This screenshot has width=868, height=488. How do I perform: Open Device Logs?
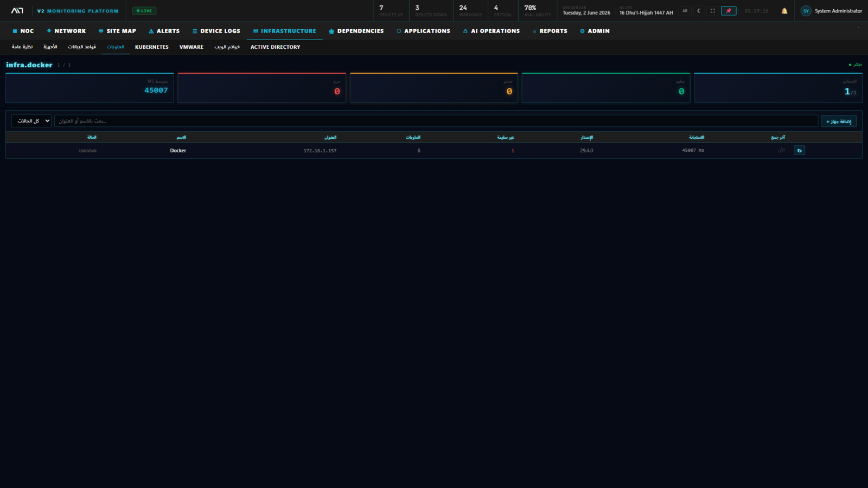(216, 31)
